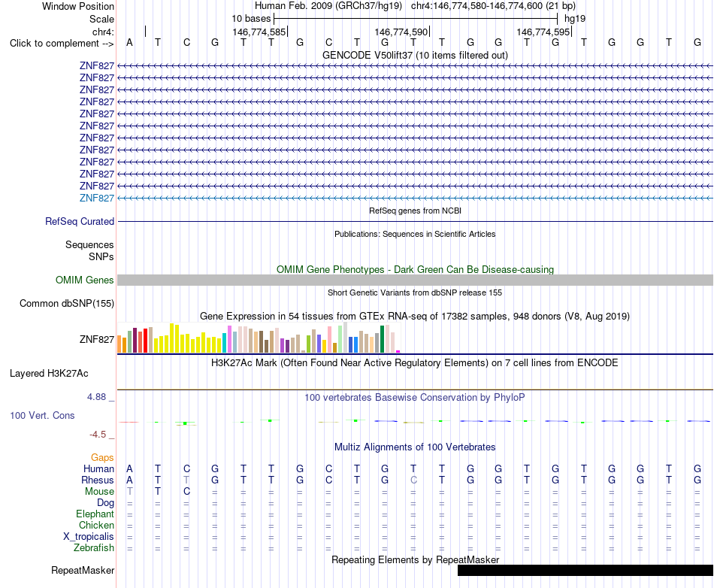Image resolution: width=714 pixels, height=588 pixels.
Task: Open '100 vertebrates Basewise Conservation by PhyloP' title
Action: [415, 398]
